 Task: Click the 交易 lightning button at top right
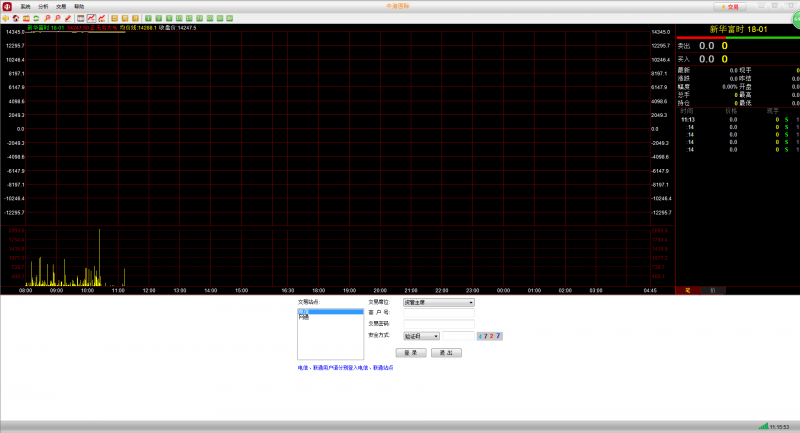point(730,7)
